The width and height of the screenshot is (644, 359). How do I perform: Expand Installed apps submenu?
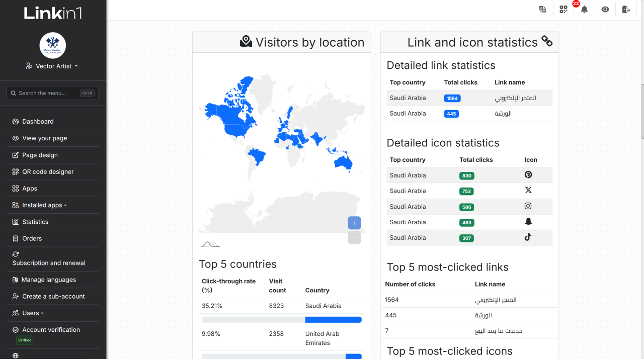tap(44, 205)
